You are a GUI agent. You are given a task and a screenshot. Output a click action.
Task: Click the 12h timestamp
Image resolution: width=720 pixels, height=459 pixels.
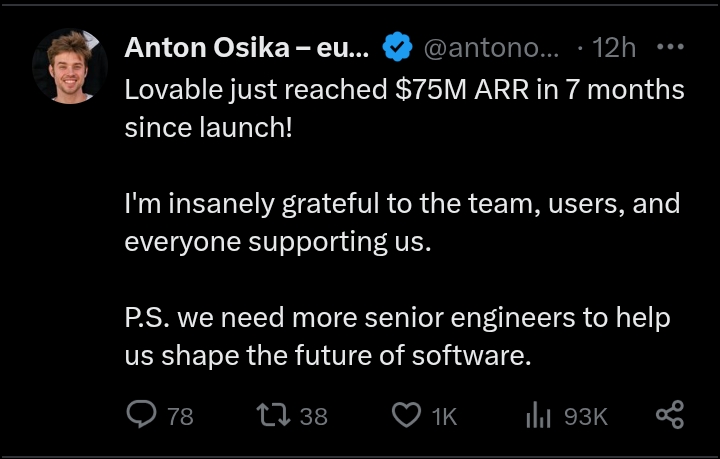pos(614,47)
